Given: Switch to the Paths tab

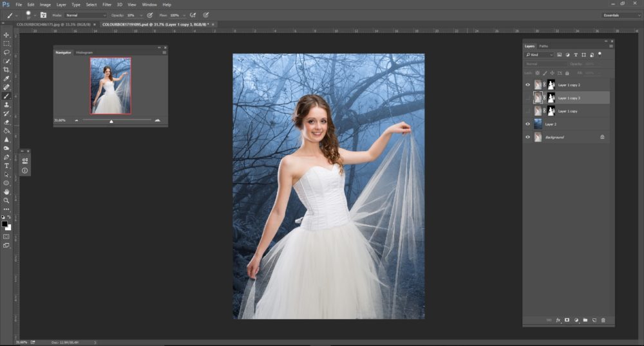Looking at the screenshot, I should [x=544, y=46].
